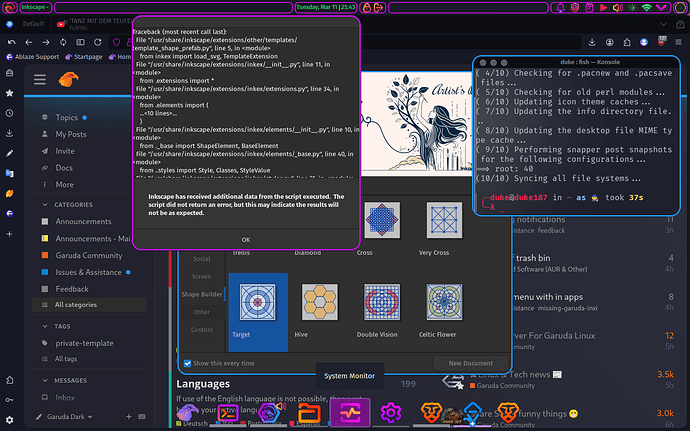The width and height of the screenshot is (690, 431).
Task: Open the browser toolbar downloads icon
Action: 592,42
